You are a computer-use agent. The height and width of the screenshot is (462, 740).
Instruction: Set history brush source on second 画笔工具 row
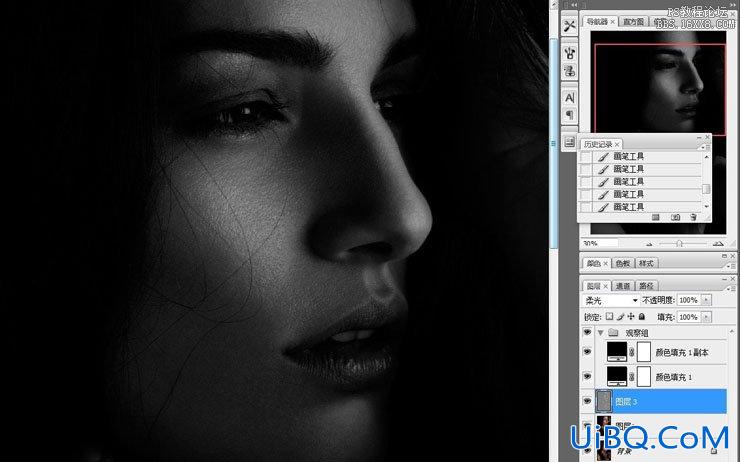click(586, 169)
